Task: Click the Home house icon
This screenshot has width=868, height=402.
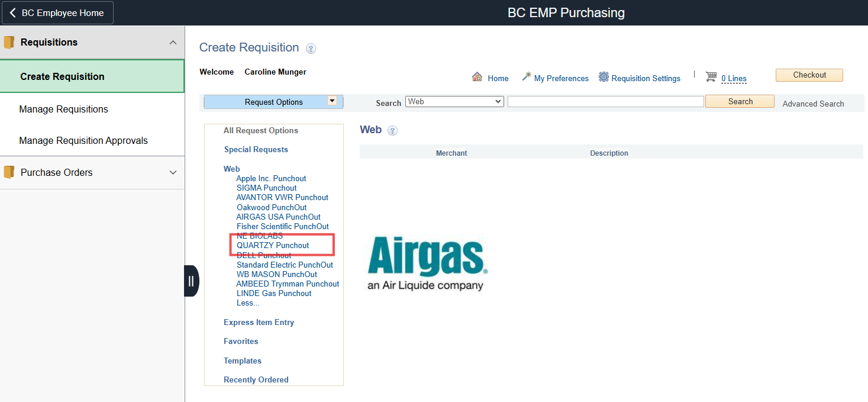Action: [x=477, y=77]
